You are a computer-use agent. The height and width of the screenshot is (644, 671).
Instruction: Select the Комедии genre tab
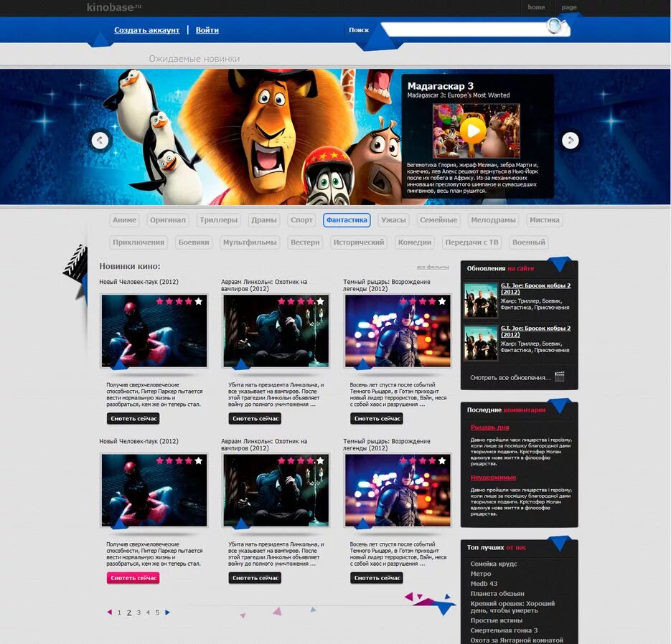coord(414,242)
